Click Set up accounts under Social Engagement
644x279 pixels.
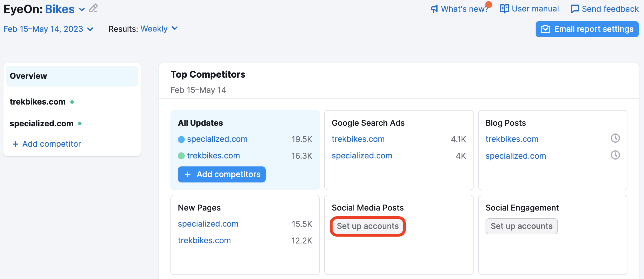coord(522,226)
